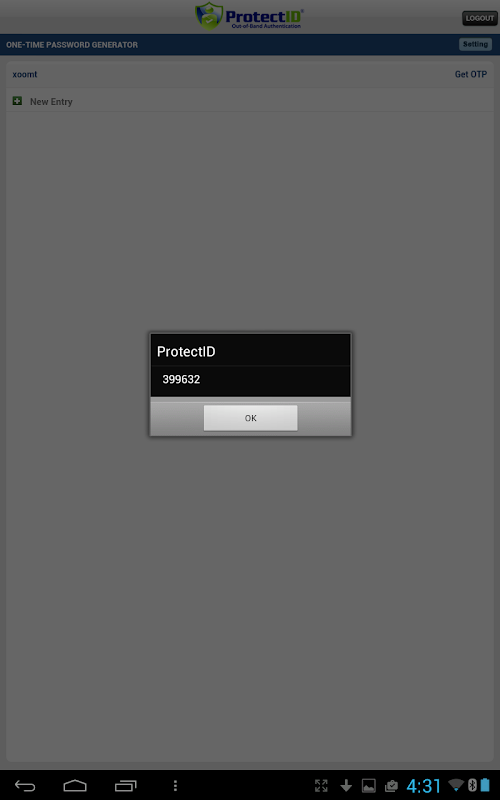Open the three-dot overflow menu
Viewport: 500px width, 800px height.
(x=175, y=785)
